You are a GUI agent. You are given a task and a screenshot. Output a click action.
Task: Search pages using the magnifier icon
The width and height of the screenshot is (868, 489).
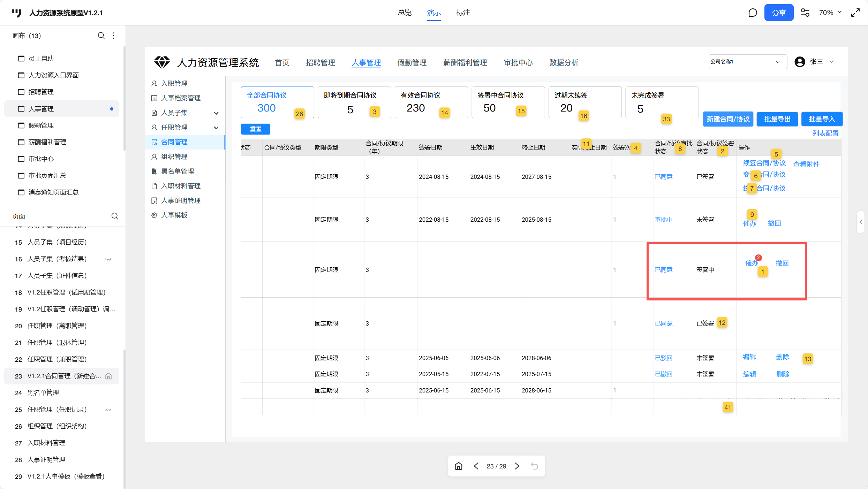coord(115,216)
